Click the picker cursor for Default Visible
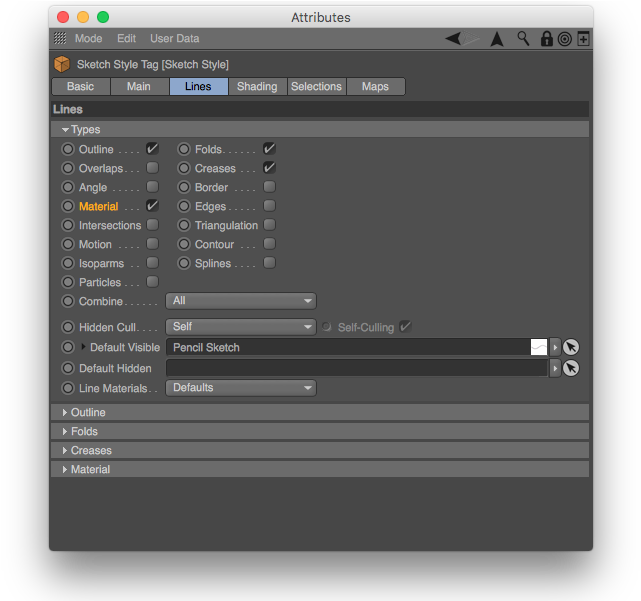This screenshot has width=641, height=601. [x=571, y=348]
